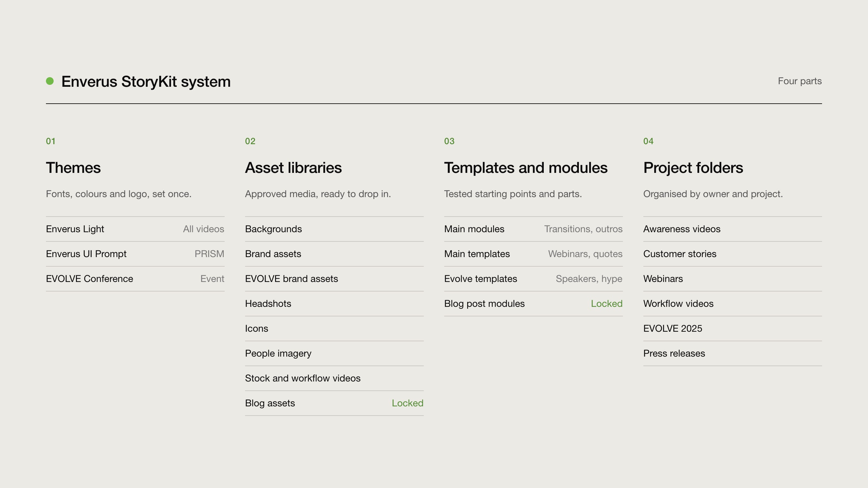Open the Blog assets library

pos(334,403)
